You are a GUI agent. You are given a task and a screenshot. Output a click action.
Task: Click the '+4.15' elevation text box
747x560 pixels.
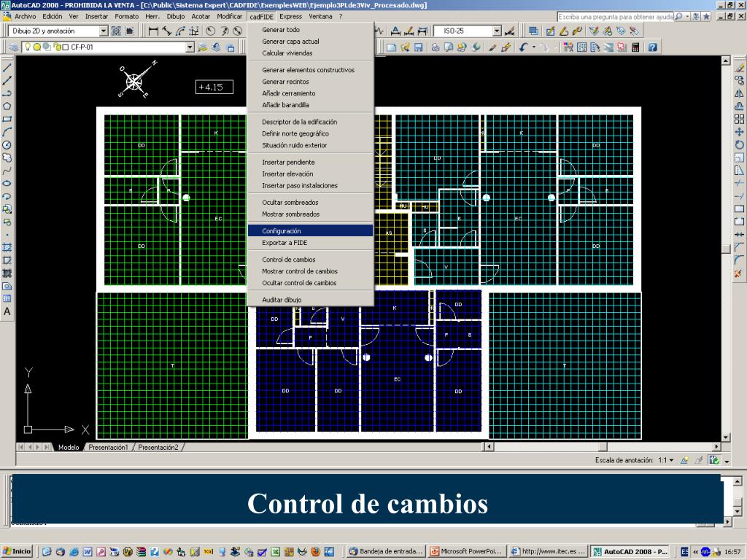click(214, 87)
